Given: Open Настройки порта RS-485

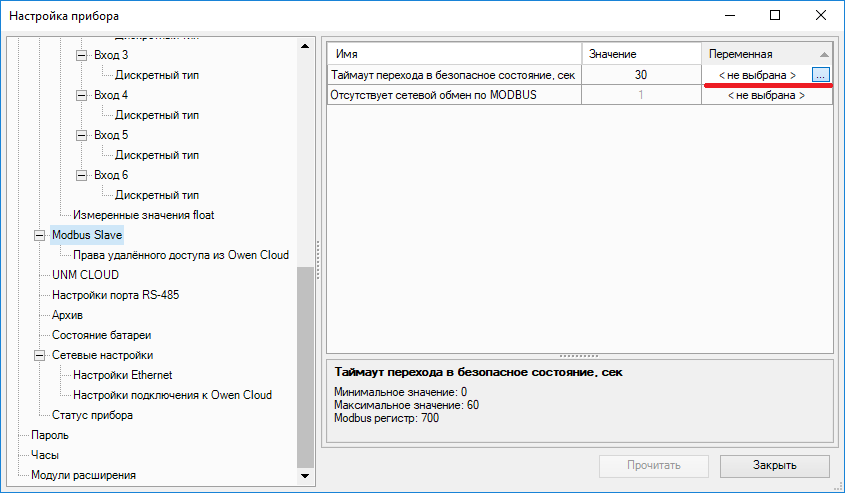Looking at the screenshot, I should pos(115,295).
